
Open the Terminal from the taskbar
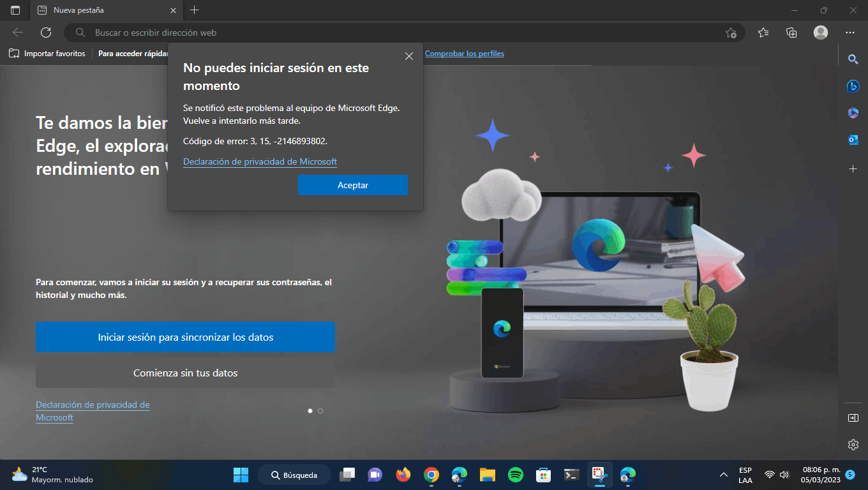tap(572, 475)
